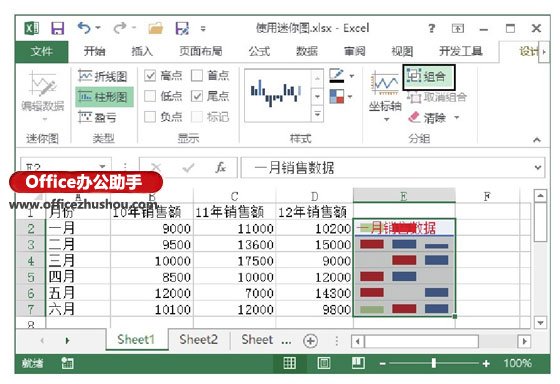This screenshot has width=560, height=384.
Task: Select the Sheet1 worksheet tab
Action: click(136, 340)
